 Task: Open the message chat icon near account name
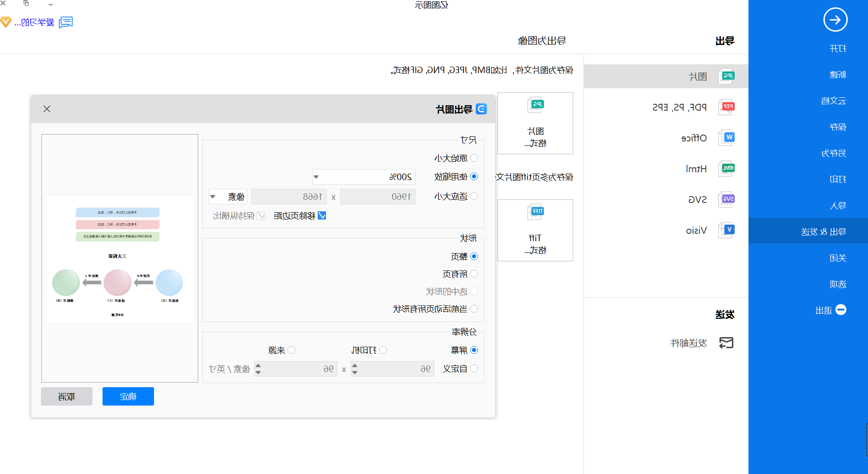pyautogui.click(x=66, y=22)
